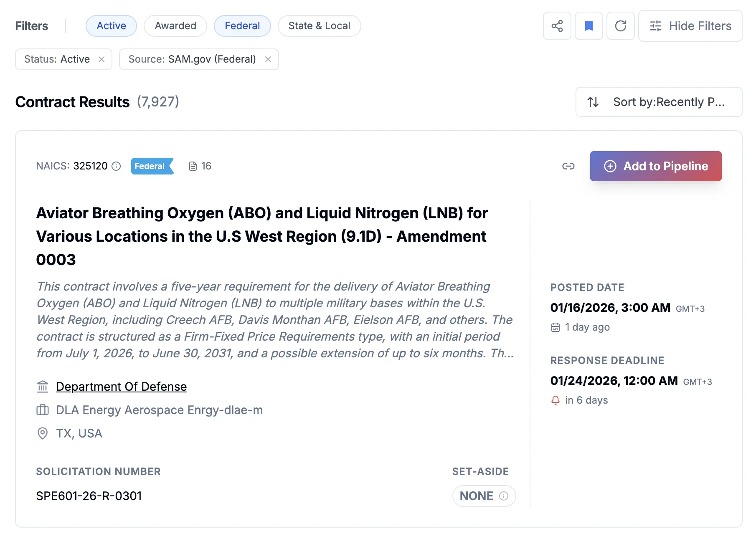Click posted date 01/16/2026, 3:00 AM
The width and height of the screenshot is (756, 536).
pyautogui.click(x=610, y=308)
